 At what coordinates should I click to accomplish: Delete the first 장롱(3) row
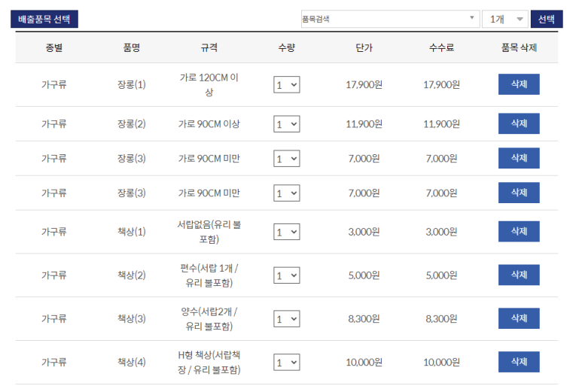(x=519, y=158)
